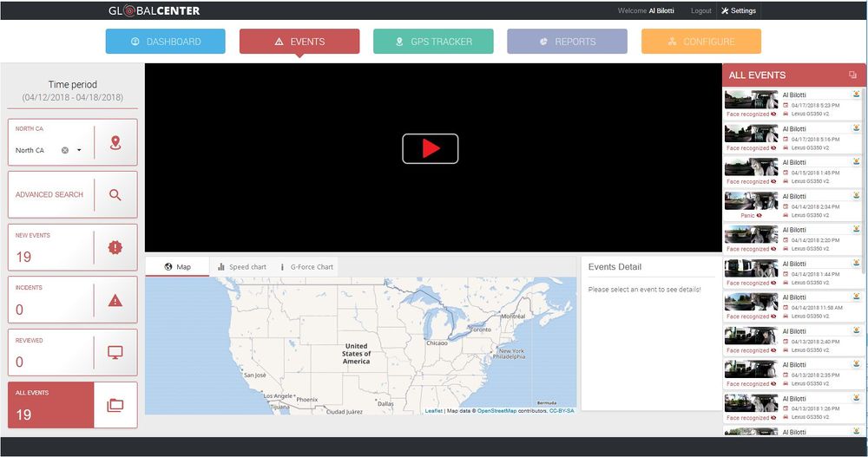The height and width of the screenshot is (457, 868).
Task: Click the New Events alert badge icon
Action: coord(115,248)
